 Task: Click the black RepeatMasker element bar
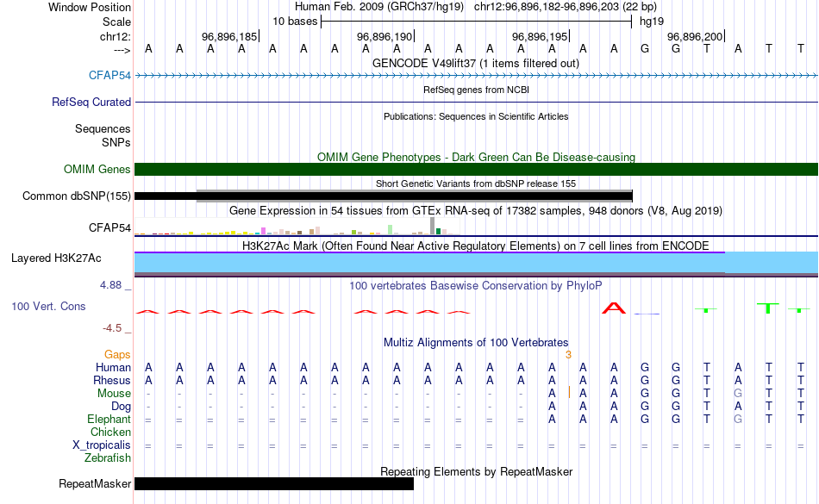click(x=273, y=483)
